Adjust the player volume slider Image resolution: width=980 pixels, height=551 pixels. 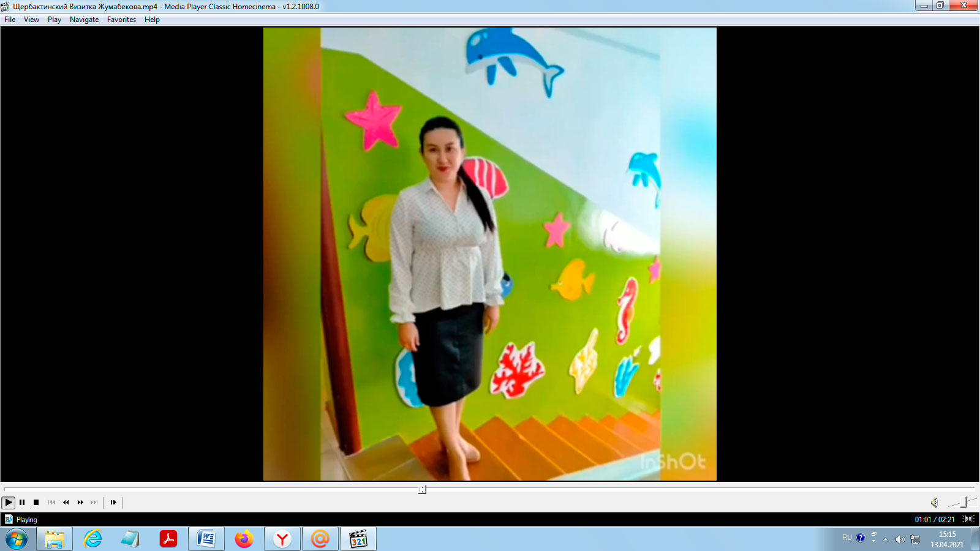click(962, 503)
